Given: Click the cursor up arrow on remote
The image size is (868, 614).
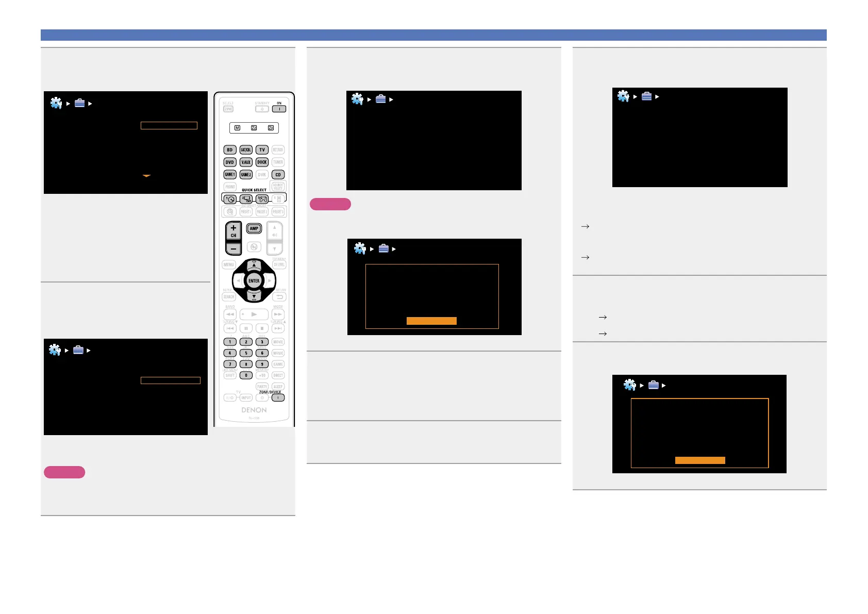Looking at the screenshot, I should click(254, 265).
